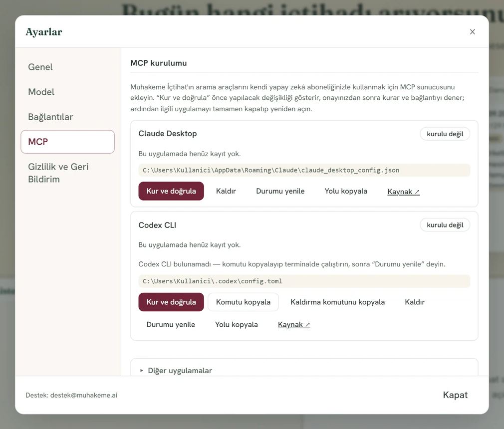Open the Kaynak link for Codex CLI
504x429 pixels.
click(294, 325)
